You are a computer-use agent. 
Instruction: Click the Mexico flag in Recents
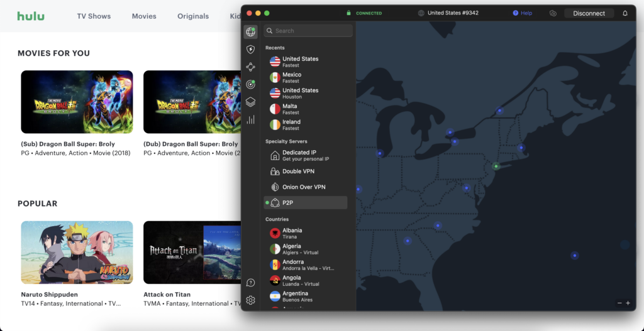point(275,77)
